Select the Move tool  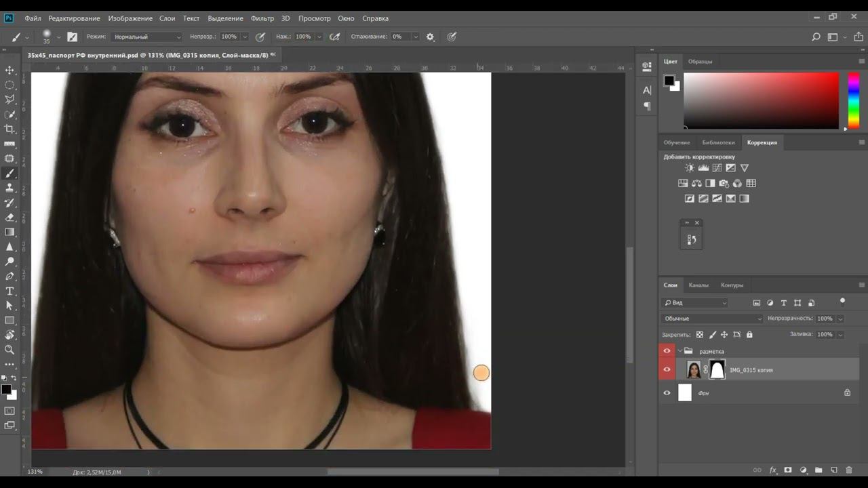pos(9,70)
